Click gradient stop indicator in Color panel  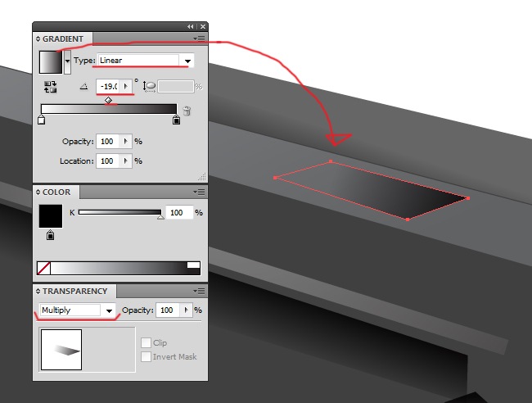click(x=50, y=235)
